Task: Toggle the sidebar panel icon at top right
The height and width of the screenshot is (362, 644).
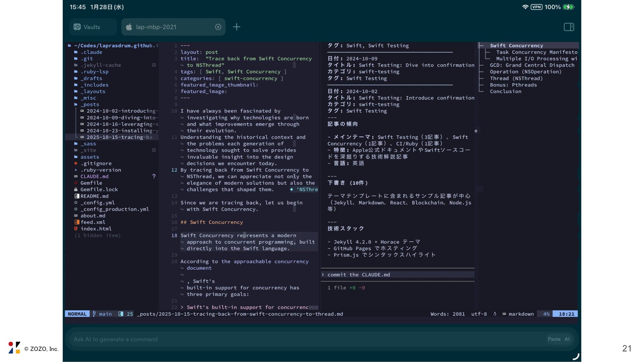Action: (x=569, y=27)
